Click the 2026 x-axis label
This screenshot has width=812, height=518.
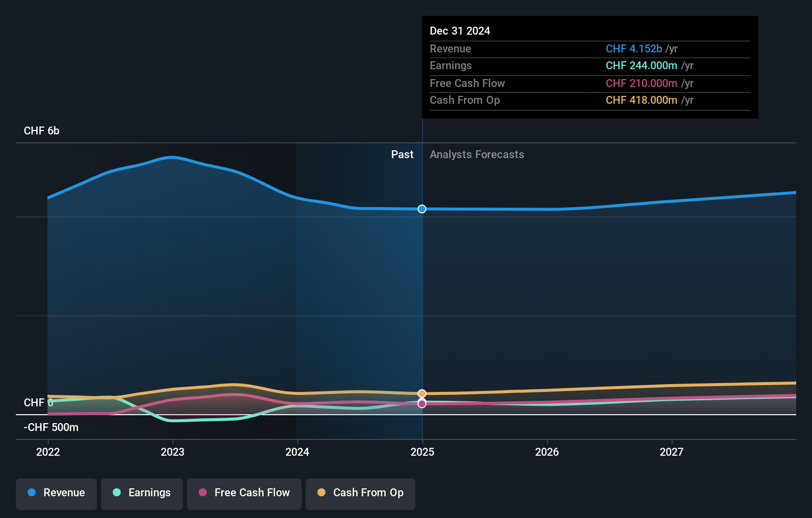coord(547,452)
